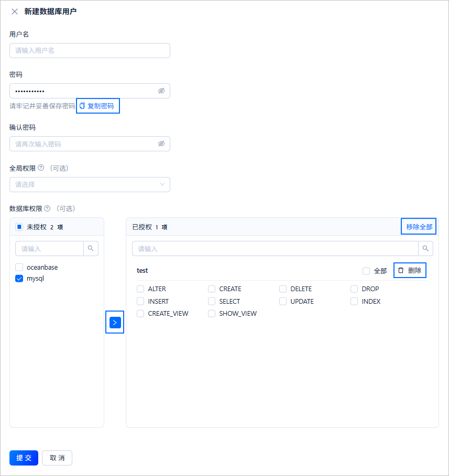Toggle visibility in 确认密码 field
Viewport: 449px width, 476px height.
click(161, 143)
